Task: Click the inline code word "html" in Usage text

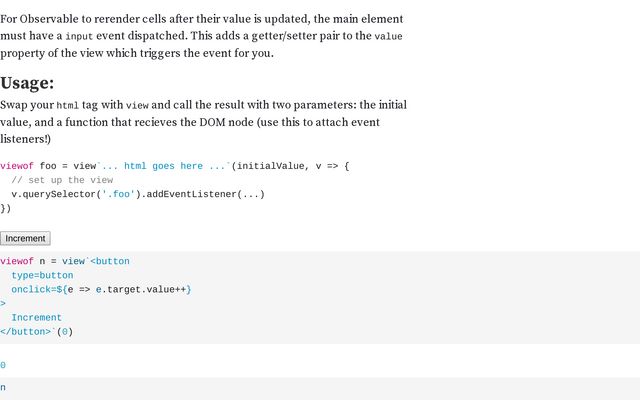Action: pos(67,105)
